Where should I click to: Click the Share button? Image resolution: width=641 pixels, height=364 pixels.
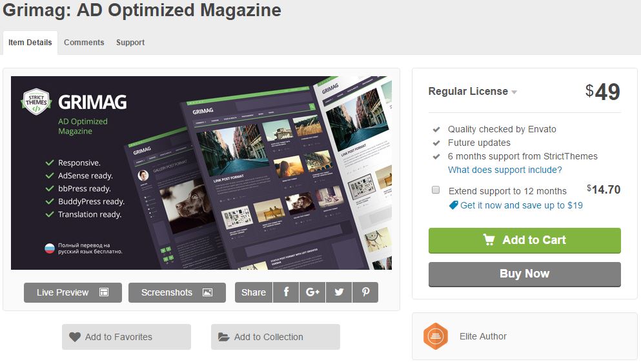pyautogui.click(x=254, y=292)
